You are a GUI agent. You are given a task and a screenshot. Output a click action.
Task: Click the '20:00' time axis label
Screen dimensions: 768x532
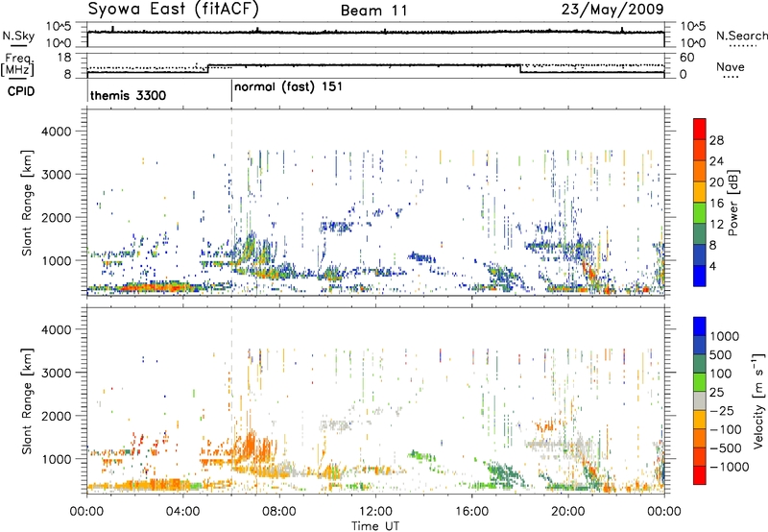pyautogui.click(x=568, y=512)
